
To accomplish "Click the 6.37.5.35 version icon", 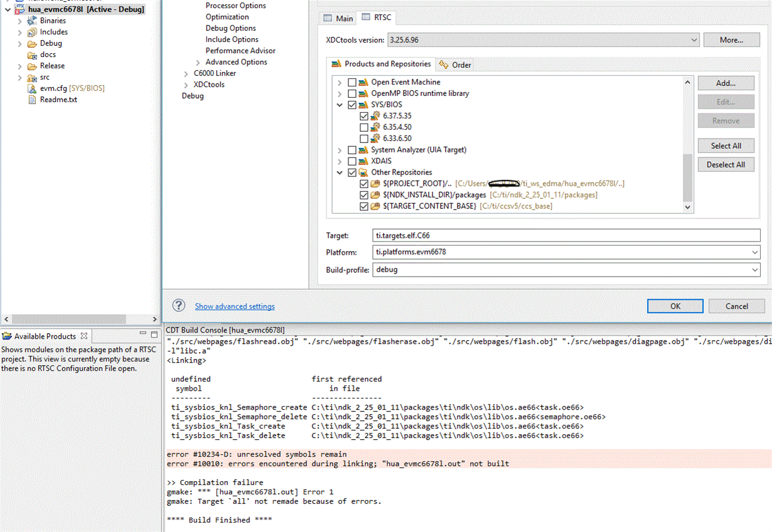I will 375,116.
